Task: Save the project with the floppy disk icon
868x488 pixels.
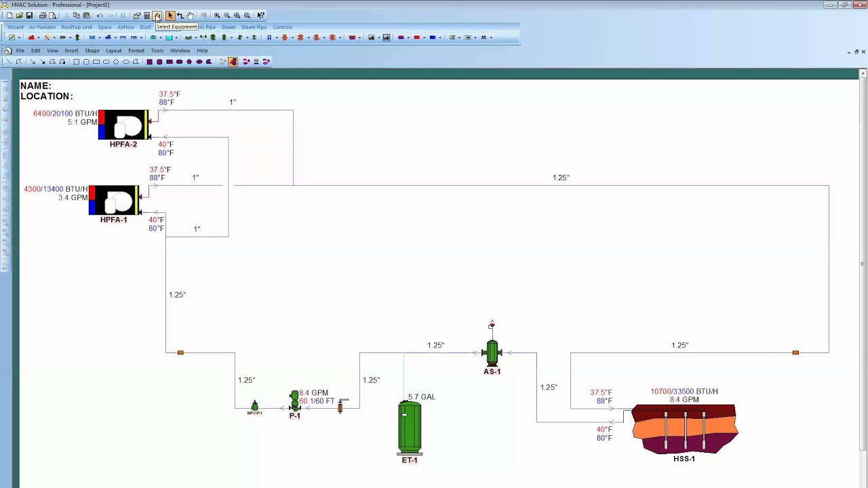Action: tap(29, 16)
